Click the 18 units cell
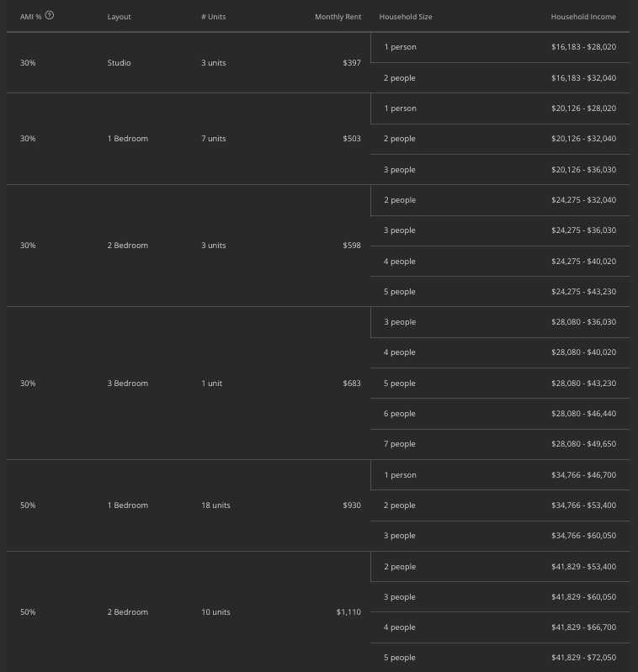Image resolution: width=638 pixels, height=672 pixels. pyautogui.click(x=215, y=505)
